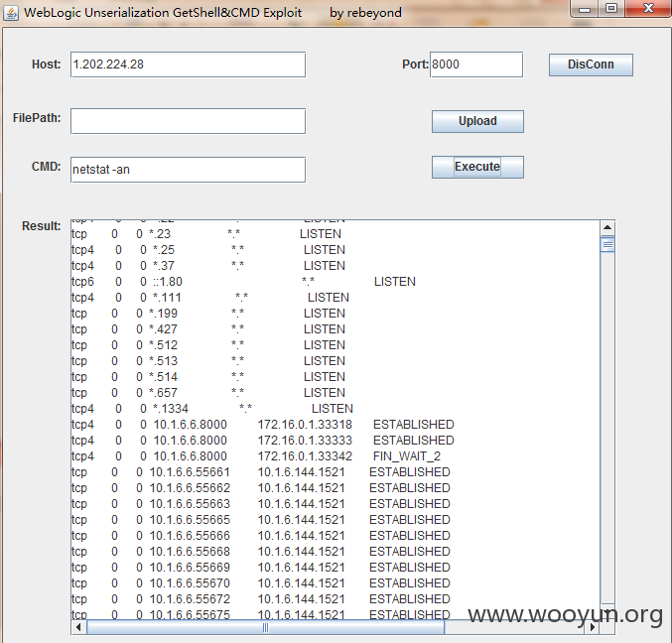Click the 172.16.0.1.33333 address text
Image resolution: width=672 pixels, height=643 pixels.
click(x=305, y=441)
